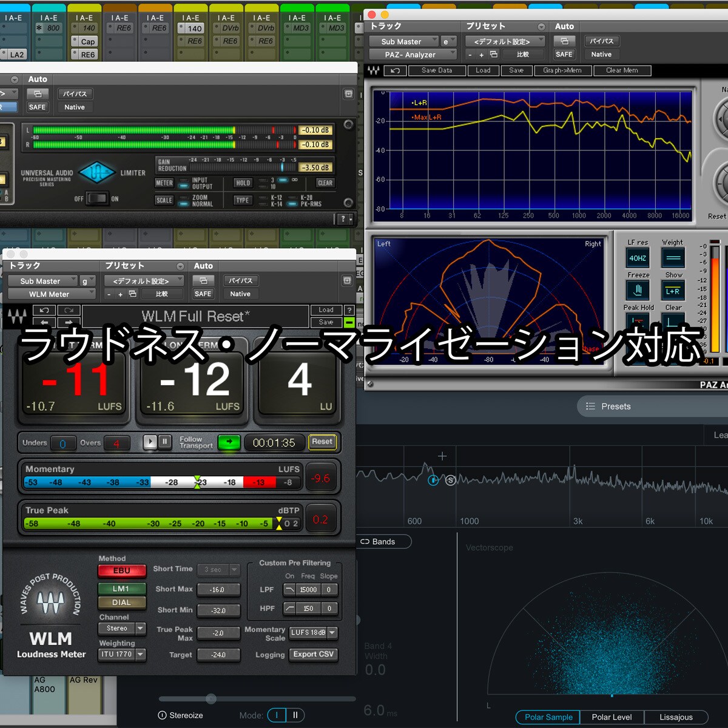Open the WLM Meter plugin selector dropdown
The image size is (728, 728).
pos(52,294)
